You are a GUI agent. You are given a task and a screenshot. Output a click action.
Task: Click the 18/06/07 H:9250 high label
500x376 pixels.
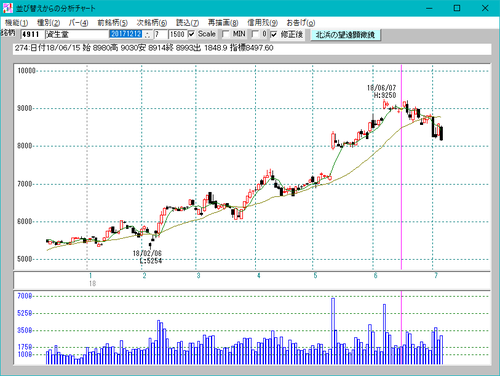click(382, 92)
